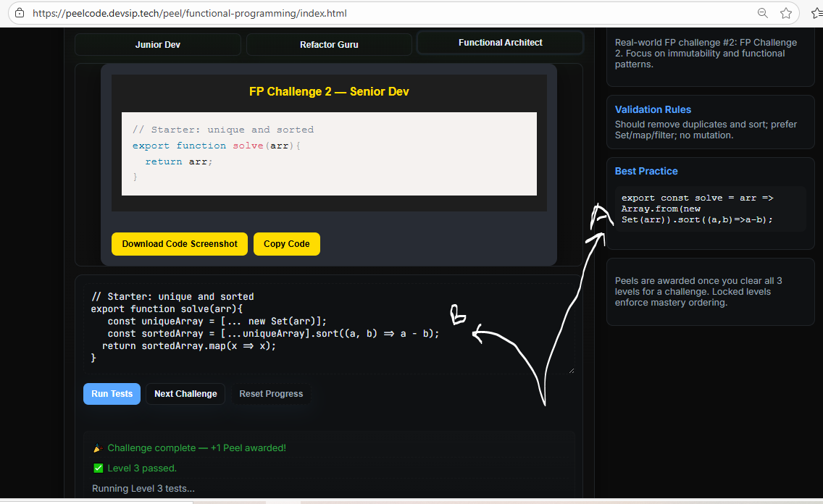Click the trophy icon beside Challenge complete
This screenshot has width=823, height=504.
click(97, 448)
